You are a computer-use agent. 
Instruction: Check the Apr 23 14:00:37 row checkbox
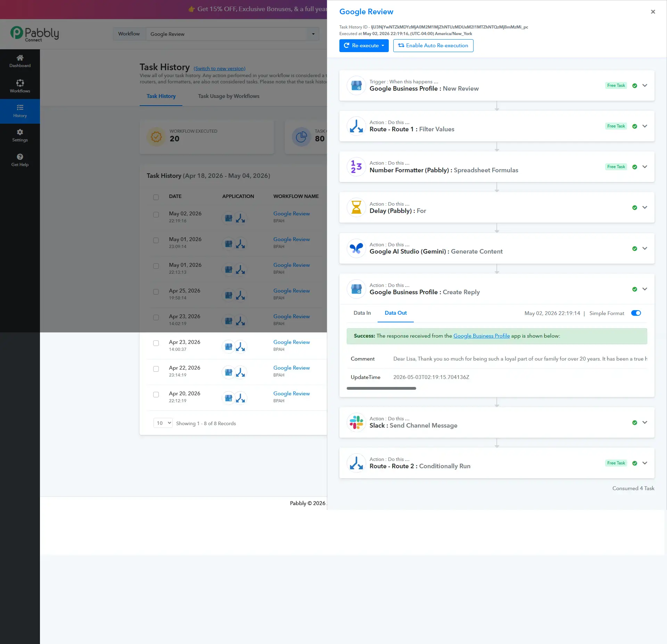156,343
